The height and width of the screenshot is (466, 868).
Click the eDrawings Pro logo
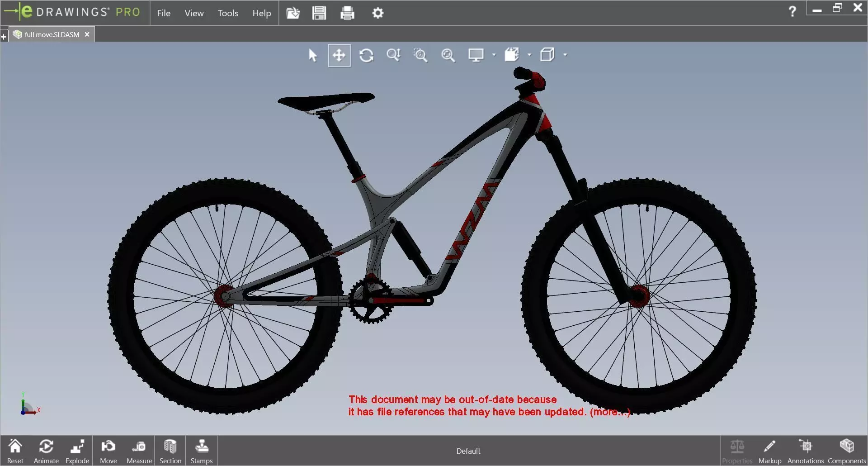[72, 12]
